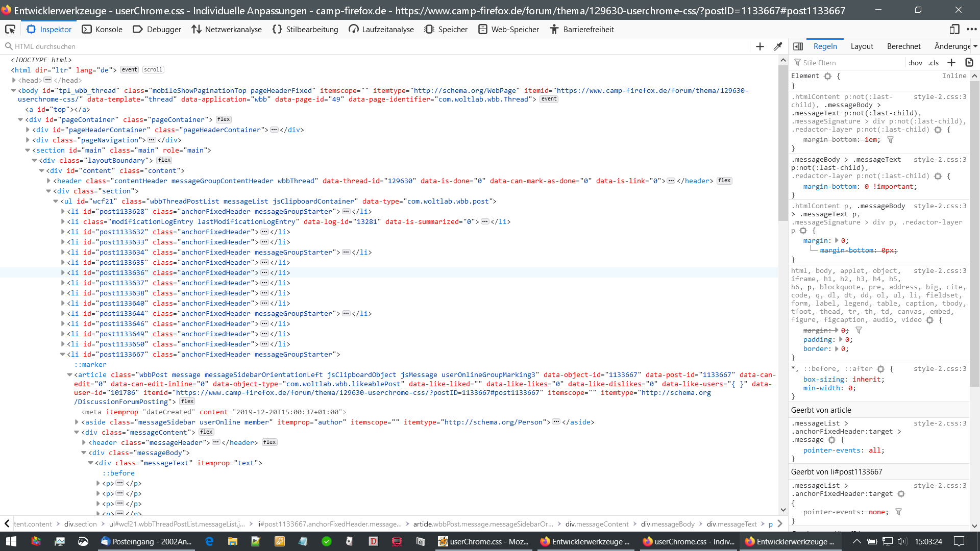The image size is (980, 551).
Task: Collapse the li post1133667 node
Action: tap(63, 354)
